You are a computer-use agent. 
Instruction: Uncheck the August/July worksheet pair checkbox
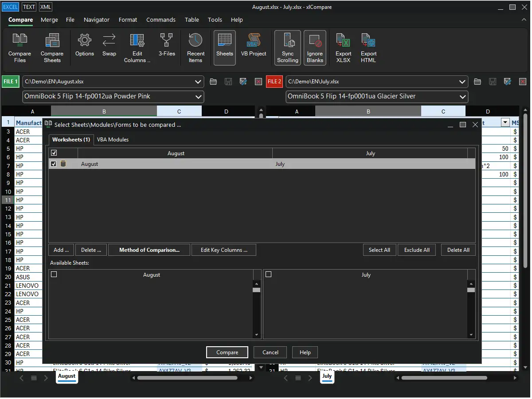[54, 164]
